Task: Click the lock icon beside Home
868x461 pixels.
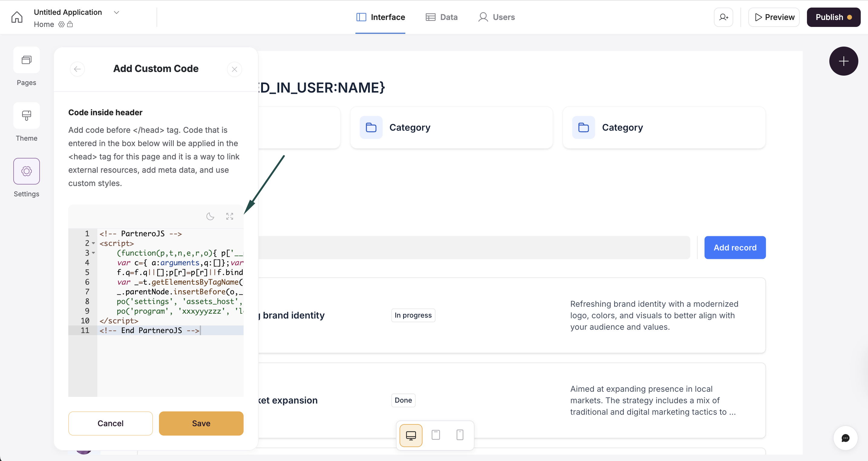Action: click(70, 24)
